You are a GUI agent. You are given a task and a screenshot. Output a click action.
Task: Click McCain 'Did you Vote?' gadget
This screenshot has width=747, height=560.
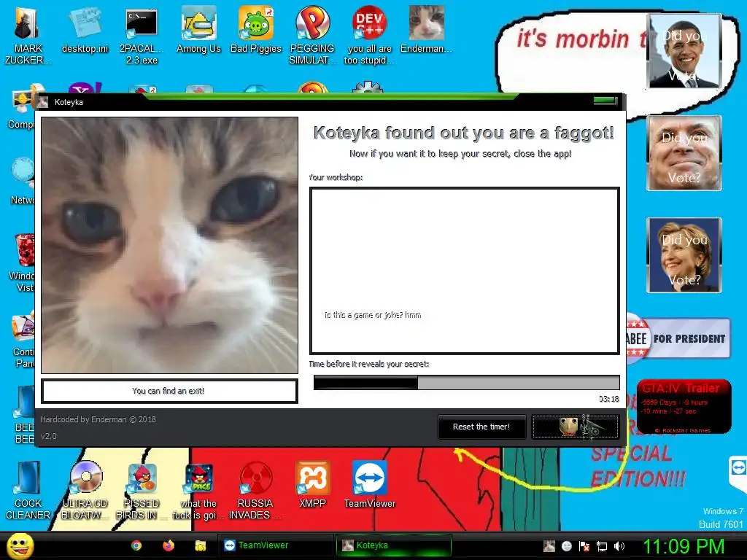click(x=684, y=153)
